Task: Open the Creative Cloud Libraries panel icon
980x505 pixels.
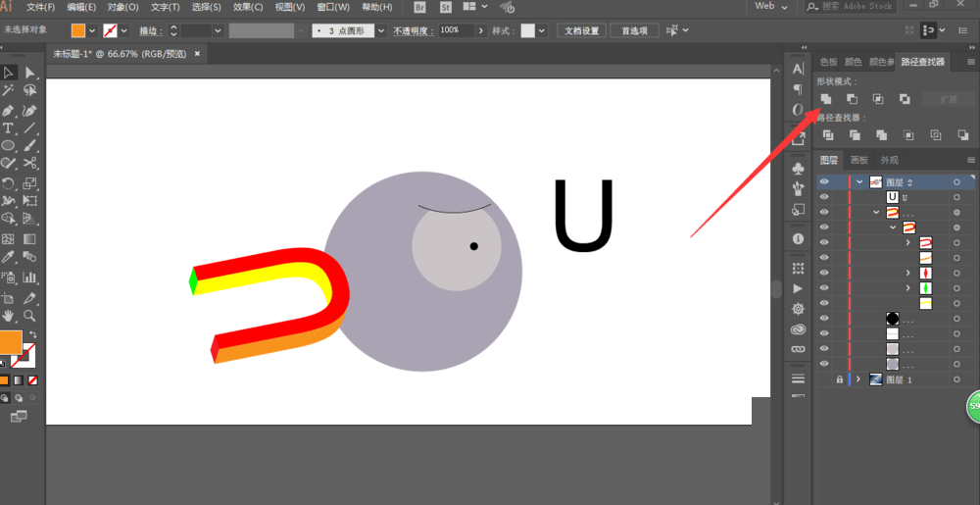Action: [x=798, y=329]
